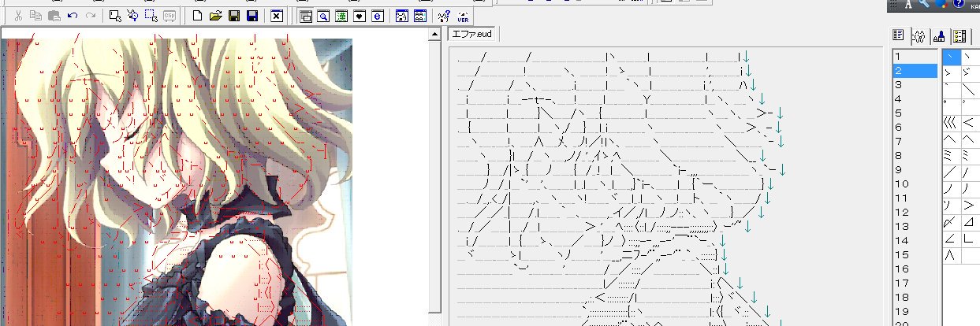Save as with the blue floppy icon
Image resolution: width=980 pixels, height=326 pixels.
tap(252, 16)
